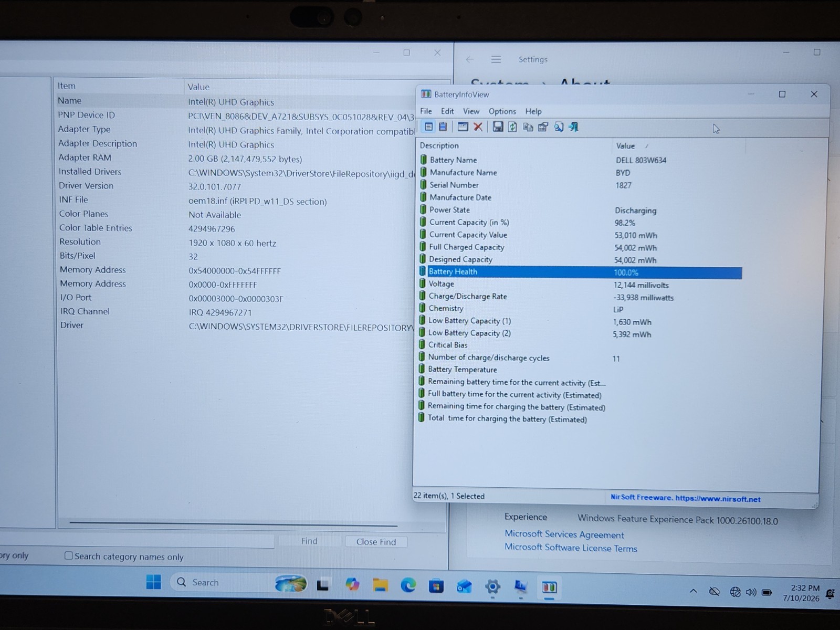
Task: Open Windows Start menu button
Action: point(154,582)
